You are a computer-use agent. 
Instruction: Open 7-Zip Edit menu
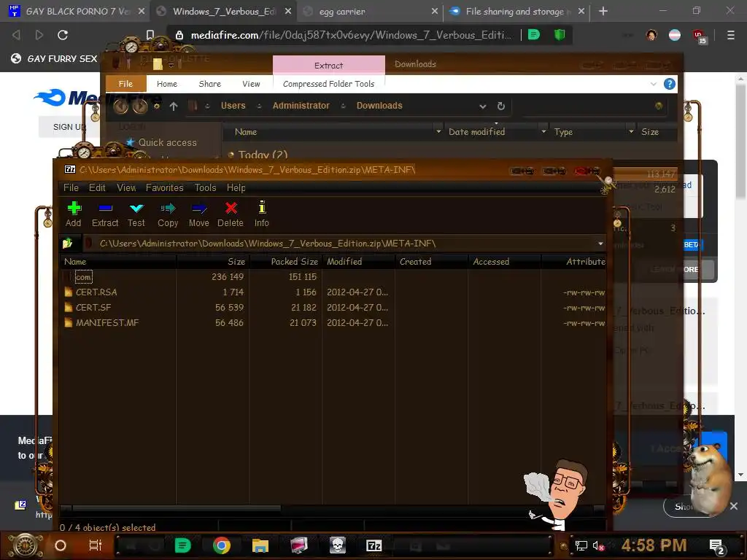coord(97,187)
